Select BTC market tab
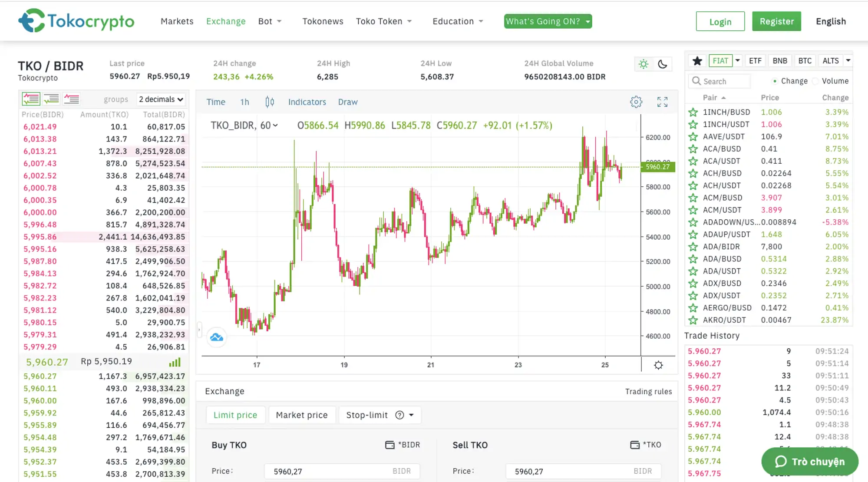This screenshot has width=868, height=482. pyautogui.click(x=805, y=61)
